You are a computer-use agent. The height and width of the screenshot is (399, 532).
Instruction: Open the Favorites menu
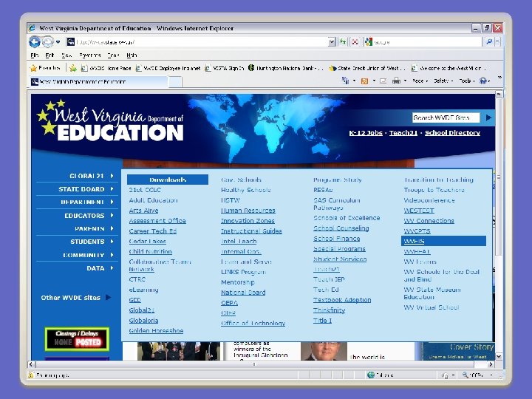[90, 55]
